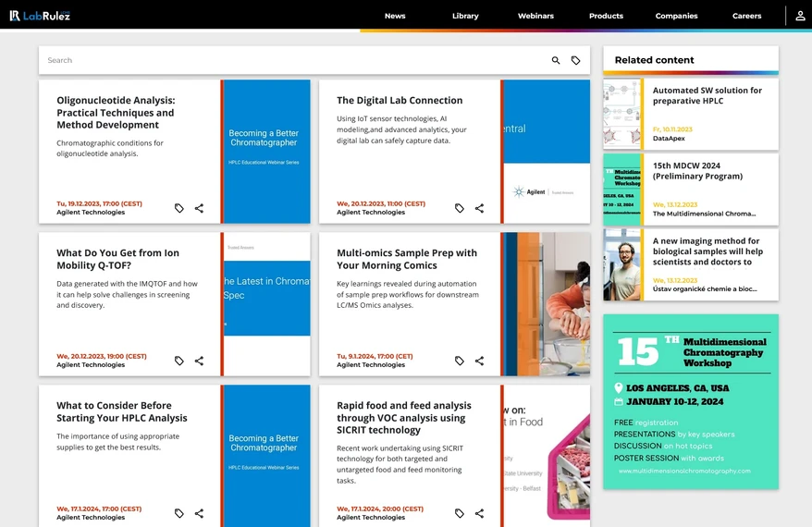Go to the Webinars menu item

535,16
